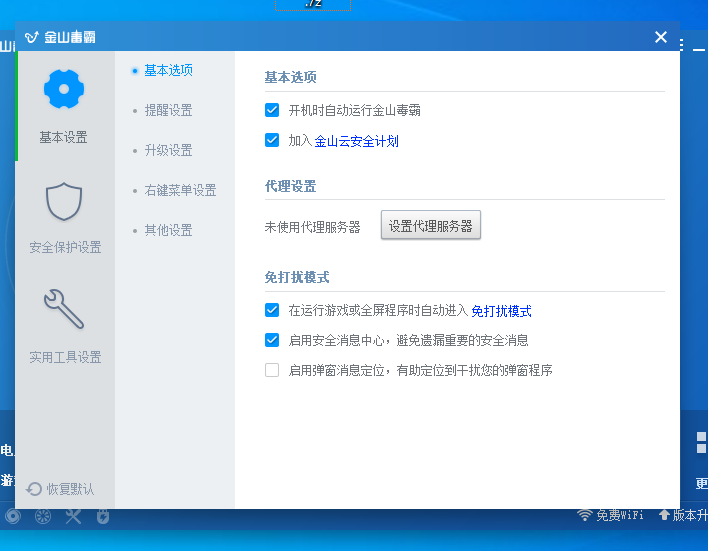
Task: Go to 其他设置 section
Action: (168, 230)
